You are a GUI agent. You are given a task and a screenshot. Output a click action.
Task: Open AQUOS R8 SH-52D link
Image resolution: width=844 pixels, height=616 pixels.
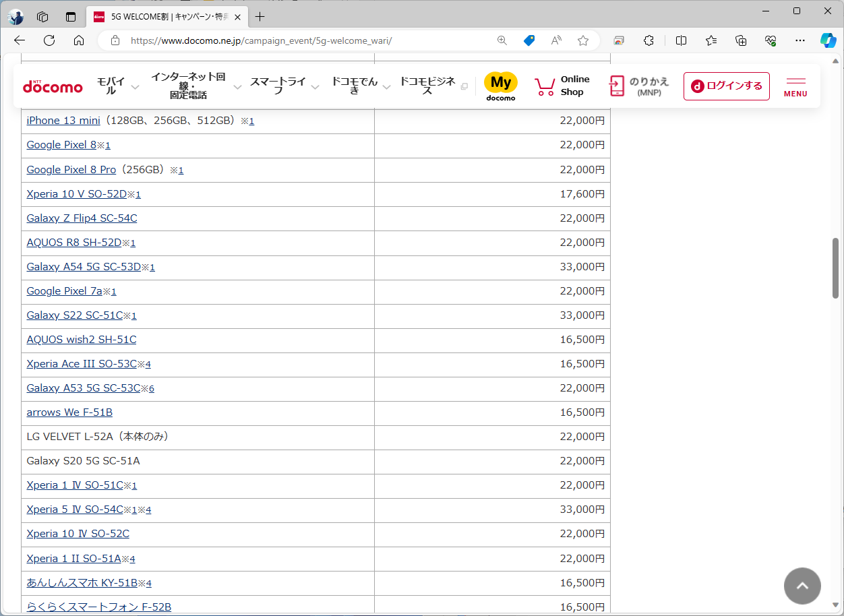(74, 243)
